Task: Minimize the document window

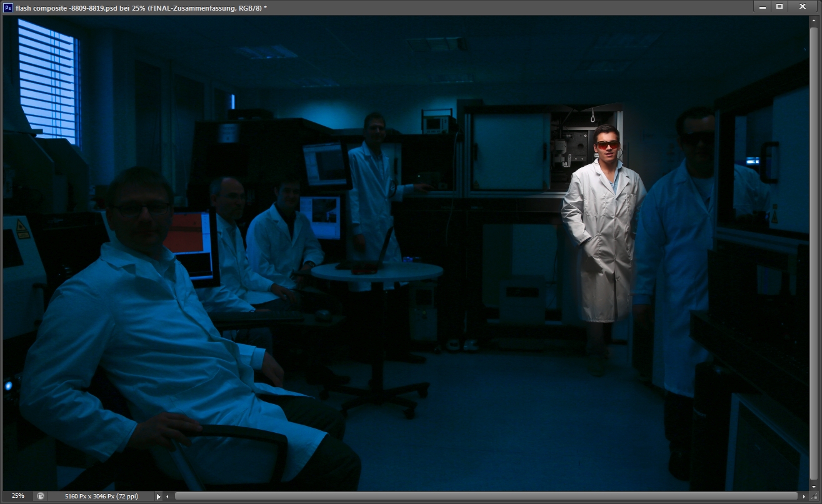Action: (x=763, y=7)
